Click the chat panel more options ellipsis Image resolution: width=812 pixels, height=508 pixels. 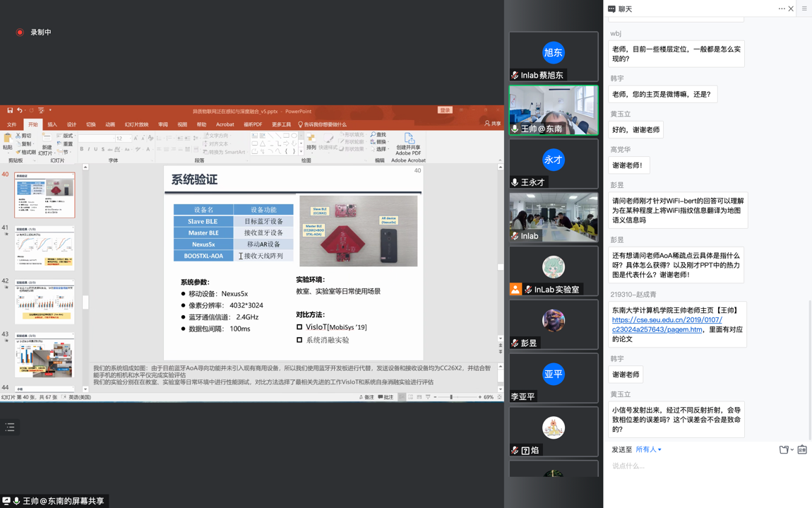tap(781, 9)
